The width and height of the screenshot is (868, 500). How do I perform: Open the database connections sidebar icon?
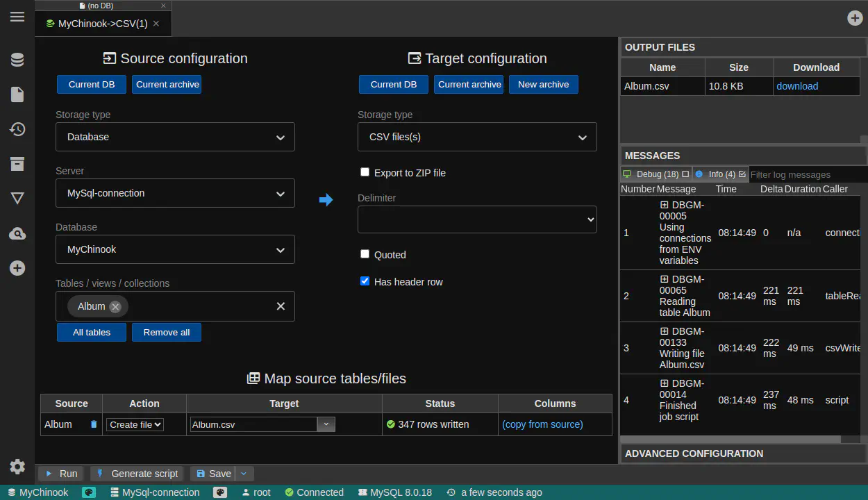tap(17, 60)
